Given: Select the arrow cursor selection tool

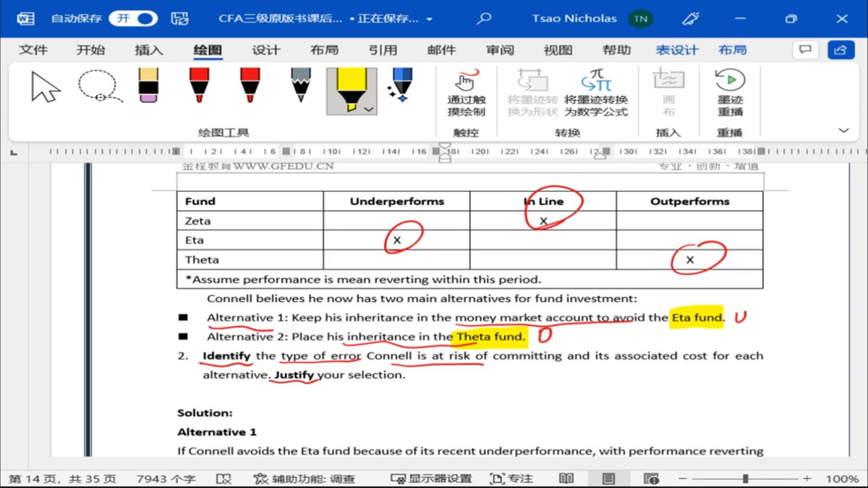Looking at the screenshot, I should tap(46, 88).
